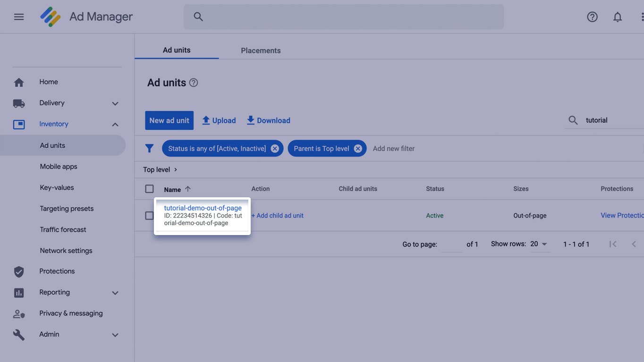Click the Ad Manager logo
This screenshot has height=362, width=644.
pyautogui.click(x=51, y=17)
